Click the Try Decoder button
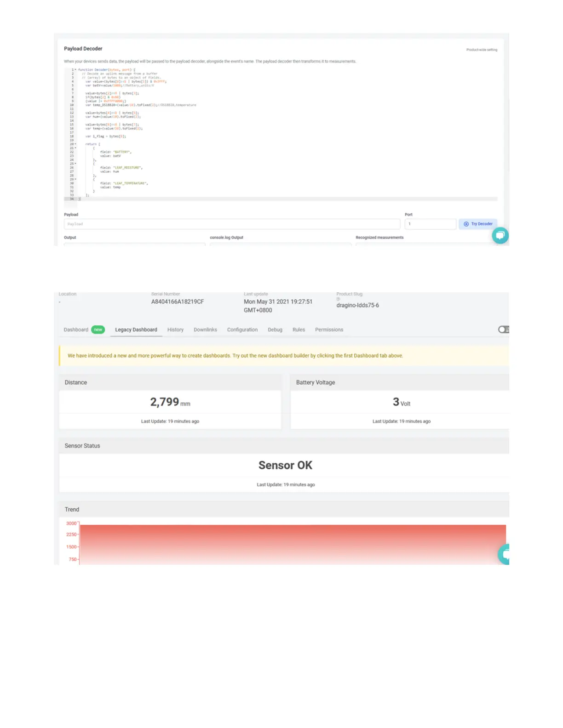 click(x=478, y=224)
